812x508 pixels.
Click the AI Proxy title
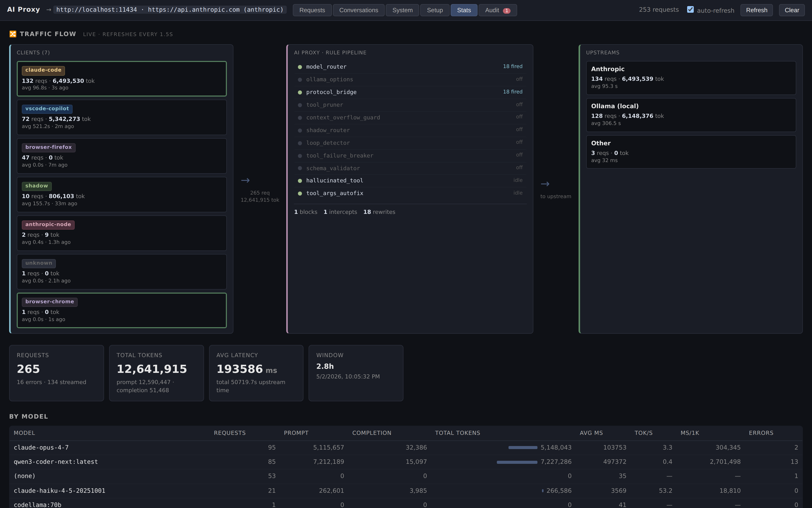click(24, 9)
